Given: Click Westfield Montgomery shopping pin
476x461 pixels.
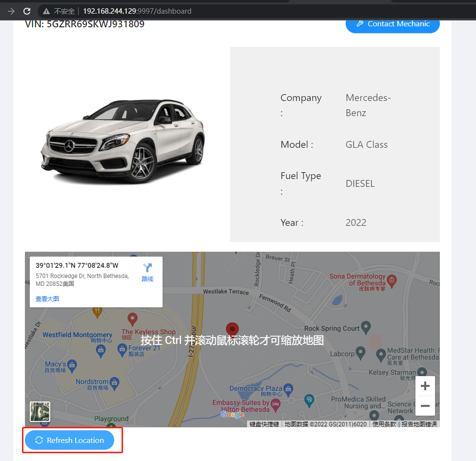Looking at the screenshot, I should tap(101, 351).
